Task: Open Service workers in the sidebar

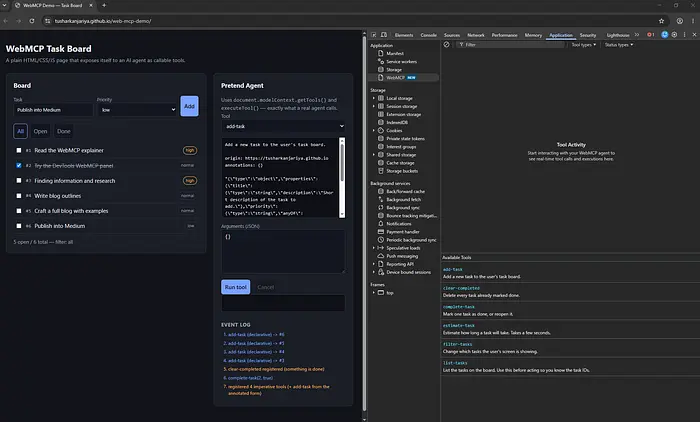Action: tap(401, 62)
